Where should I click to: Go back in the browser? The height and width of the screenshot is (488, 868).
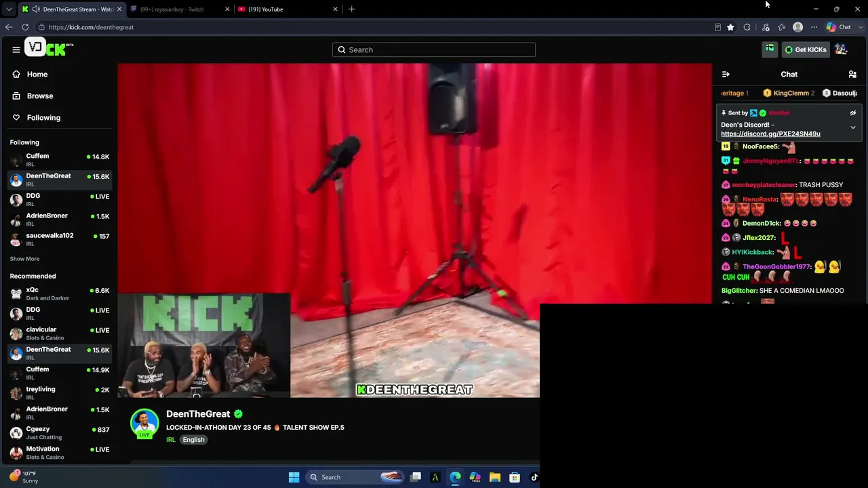pos(9,27)
